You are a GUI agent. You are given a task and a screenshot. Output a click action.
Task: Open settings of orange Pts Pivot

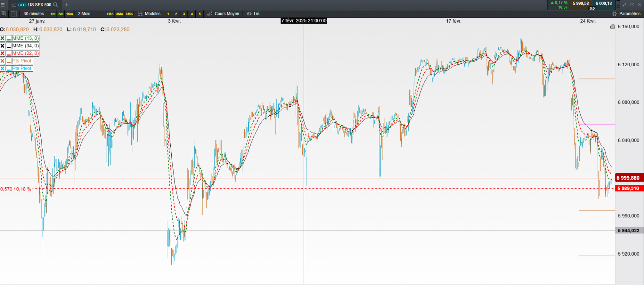(x=22, y=61)
